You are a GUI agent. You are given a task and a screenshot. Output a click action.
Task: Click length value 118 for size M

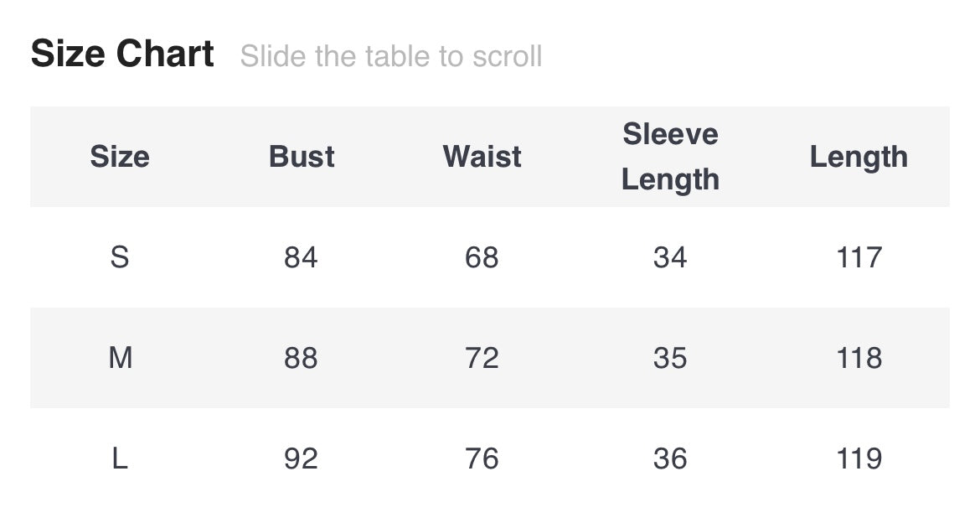coord(859,358)
